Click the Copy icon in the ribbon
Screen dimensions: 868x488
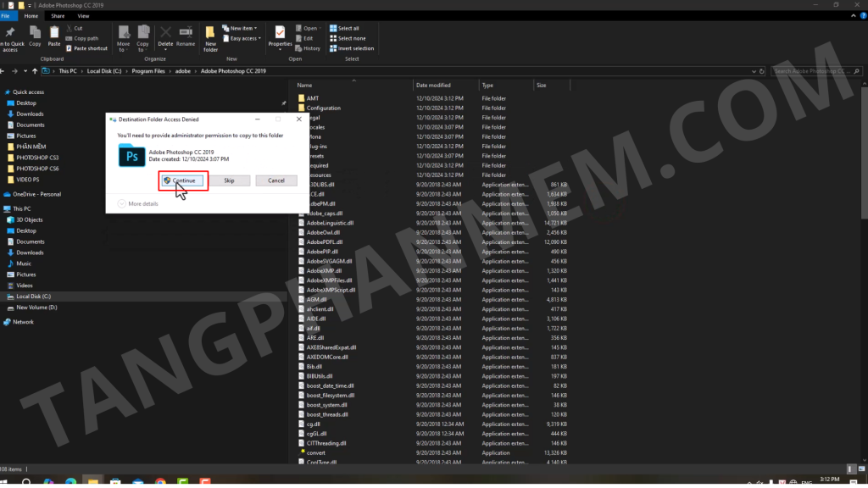click(35, 35)
